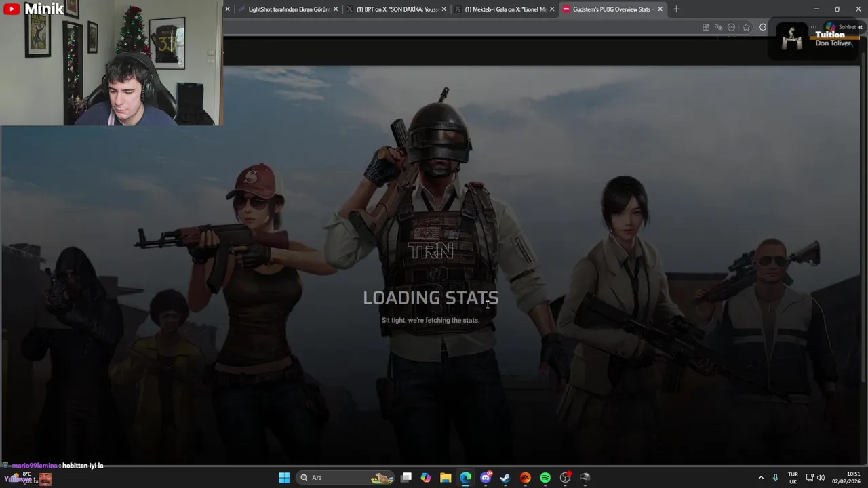Open a new browser tab

click(676, 9)
